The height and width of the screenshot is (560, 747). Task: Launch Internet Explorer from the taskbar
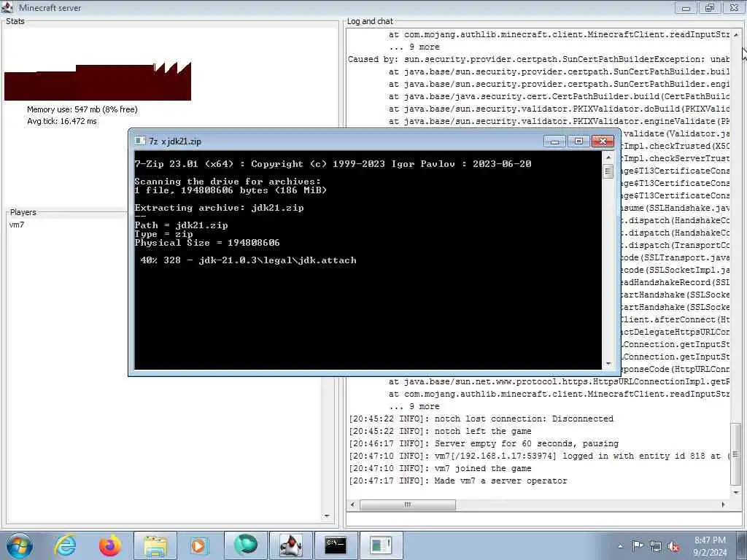[x=65, y=545]
